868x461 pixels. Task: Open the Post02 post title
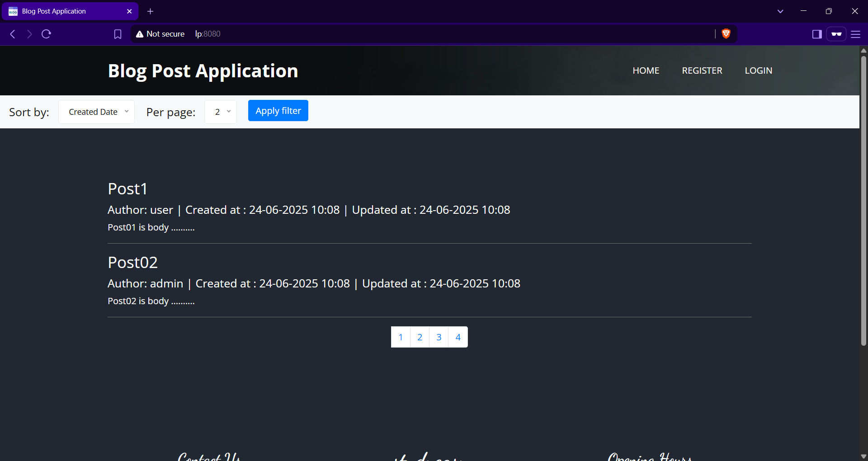(132, 263)
